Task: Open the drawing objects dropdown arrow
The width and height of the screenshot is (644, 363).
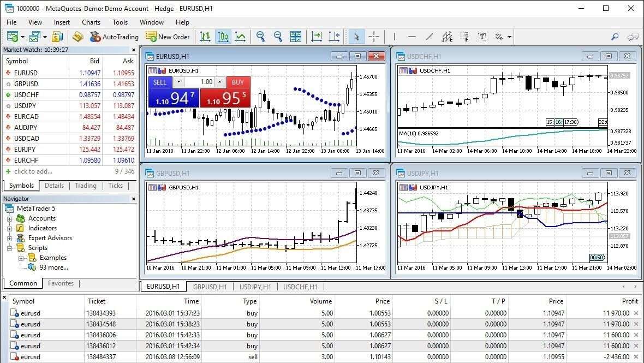Action: pos(509,37)
